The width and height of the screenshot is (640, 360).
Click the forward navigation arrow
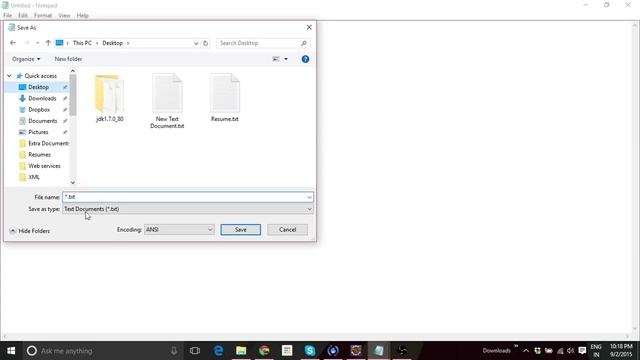tap(27, 43)
